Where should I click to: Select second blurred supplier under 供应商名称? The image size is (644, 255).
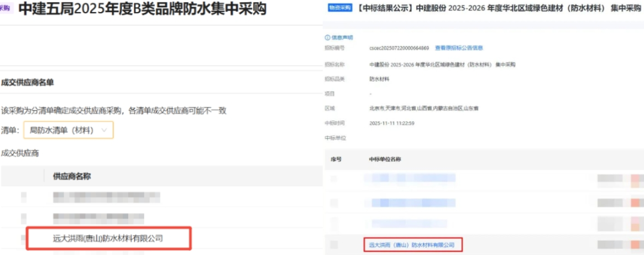105,217
